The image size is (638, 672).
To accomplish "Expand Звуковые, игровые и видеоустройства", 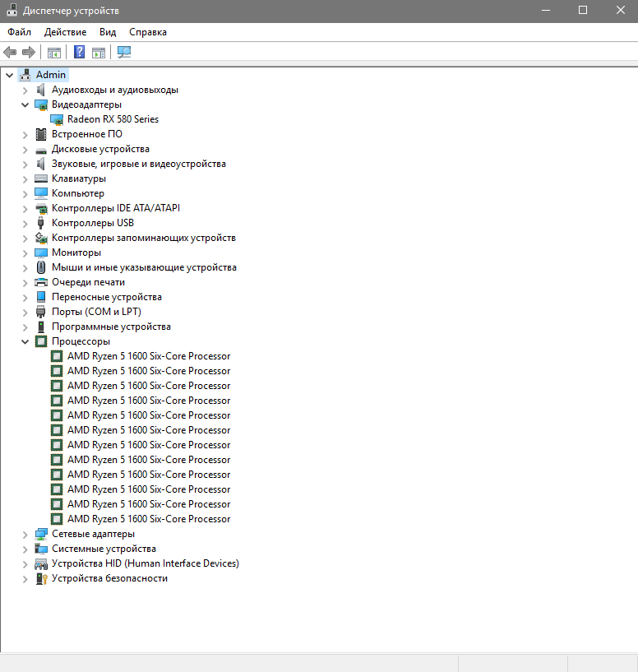I will pyautogui.click(x=25, y=165).
